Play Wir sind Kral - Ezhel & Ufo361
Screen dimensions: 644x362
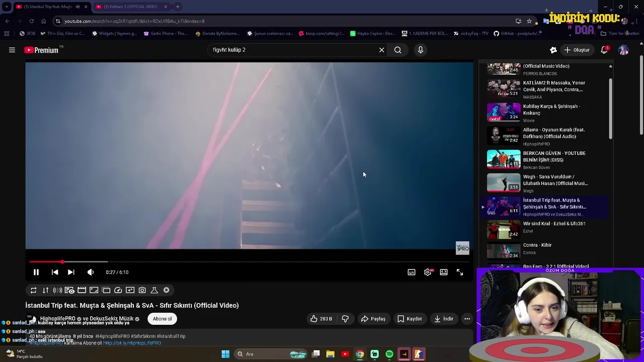545,229
